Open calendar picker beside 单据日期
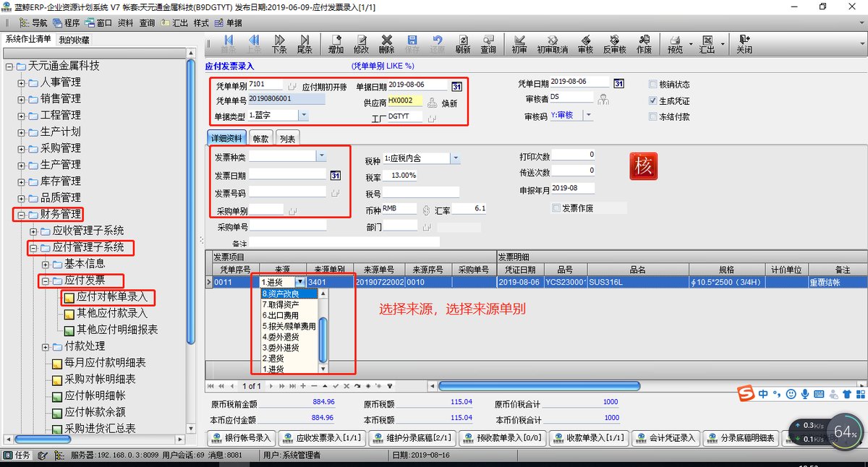 [x=456, y=86]
